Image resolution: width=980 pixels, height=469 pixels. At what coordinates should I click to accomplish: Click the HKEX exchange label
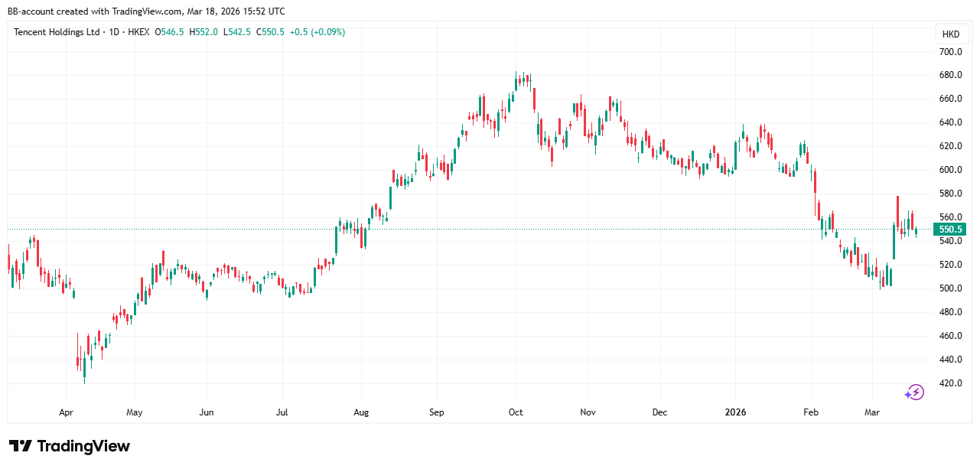tap(138, 32)
